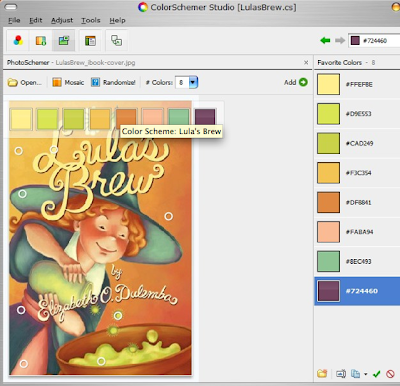Open the Tools menu
This screenshot has width=400, height=386.
pyautogui.click(x=91, y=20)
